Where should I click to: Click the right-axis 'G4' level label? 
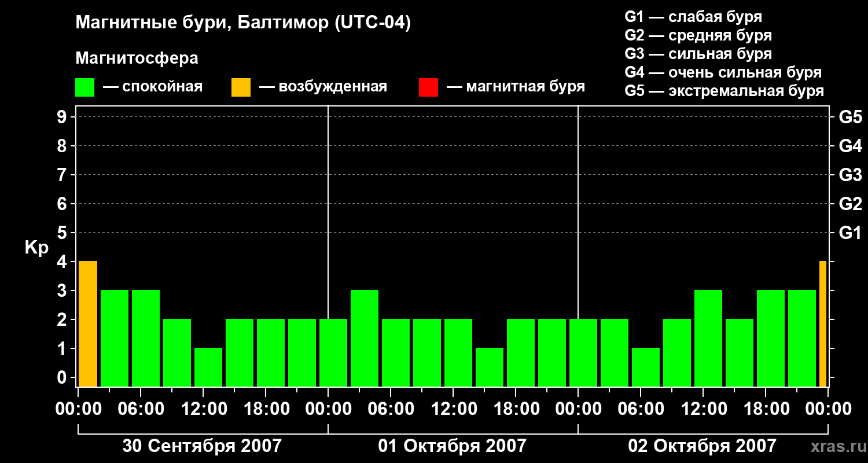(x=851, y=146)
